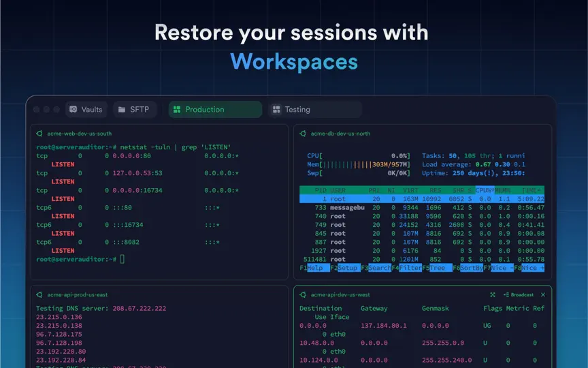The width and height of the screenshot is (588, 368).
Task: Focus the acme-api-prod-us-east pane title
Action: pyautogui.click(x=78, y=295)
